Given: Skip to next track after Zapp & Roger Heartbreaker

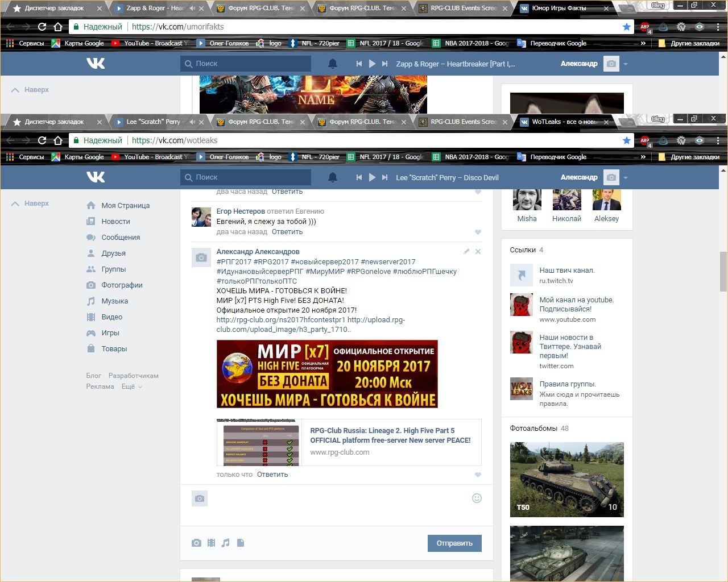Looking at the screenshot, I should 385,64.
